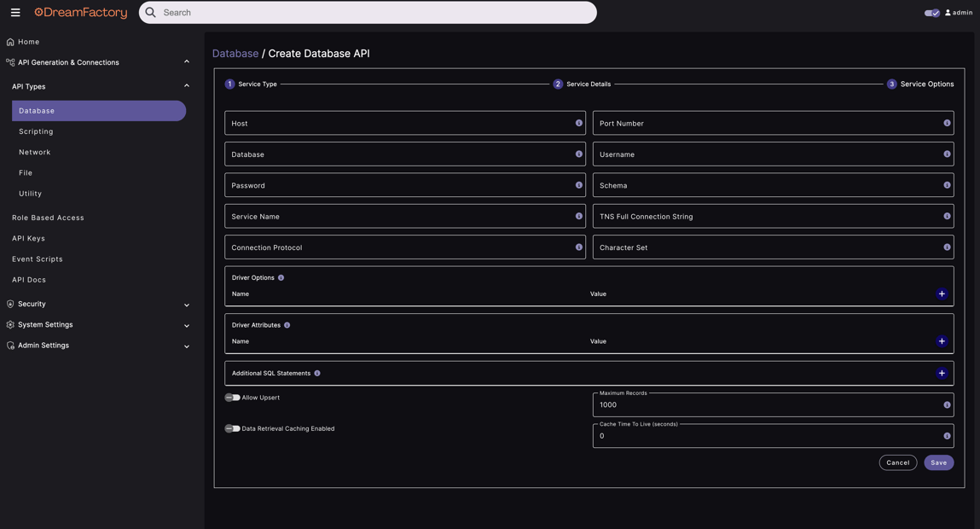Screen dimensions: 980x529
Task: Toggle the theme switch in header
Action: (931, 13)
